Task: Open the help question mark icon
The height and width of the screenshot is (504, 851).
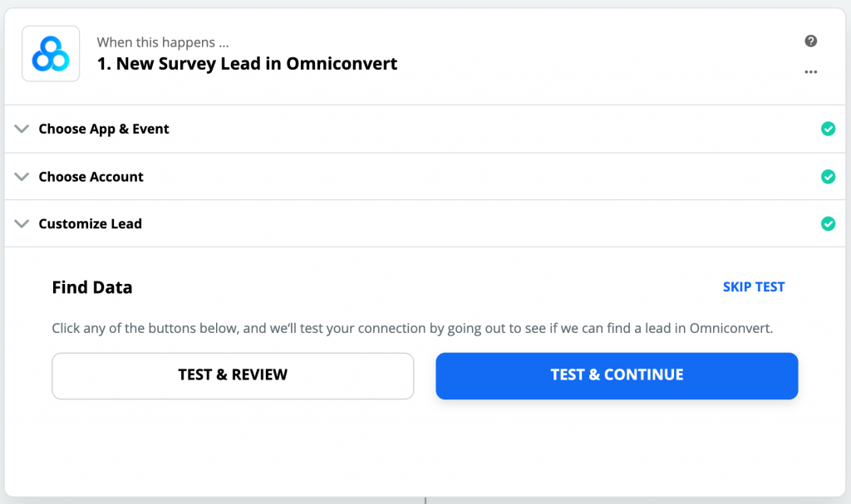Action: pyautogui.click(x=811, y=42)
